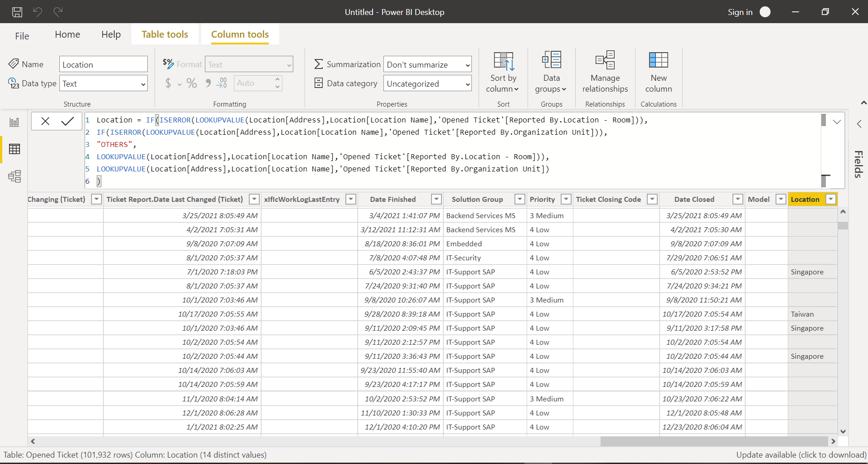Click the New column icon

pyautogui.click(x=659, y=60)
